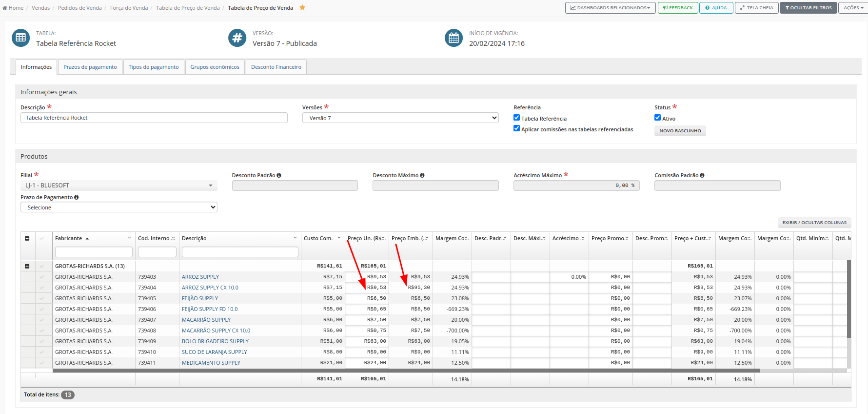The image size is (868, 414).
Task: Open the Dashboards Relacionados dropdown
Action: point(610,8)
